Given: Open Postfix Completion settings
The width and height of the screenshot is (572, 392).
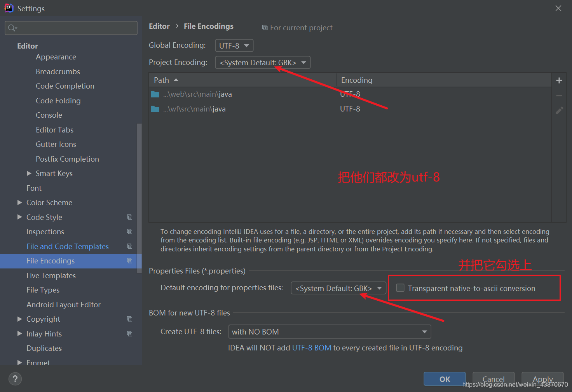Looking at the screenshot, I should click(x=67, y=159).
